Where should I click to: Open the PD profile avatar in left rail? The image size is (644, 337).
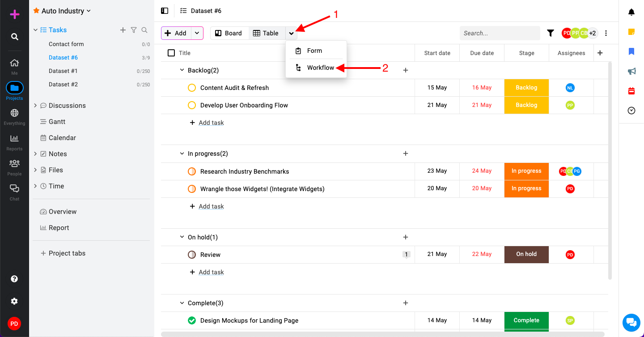pos(14,324)
